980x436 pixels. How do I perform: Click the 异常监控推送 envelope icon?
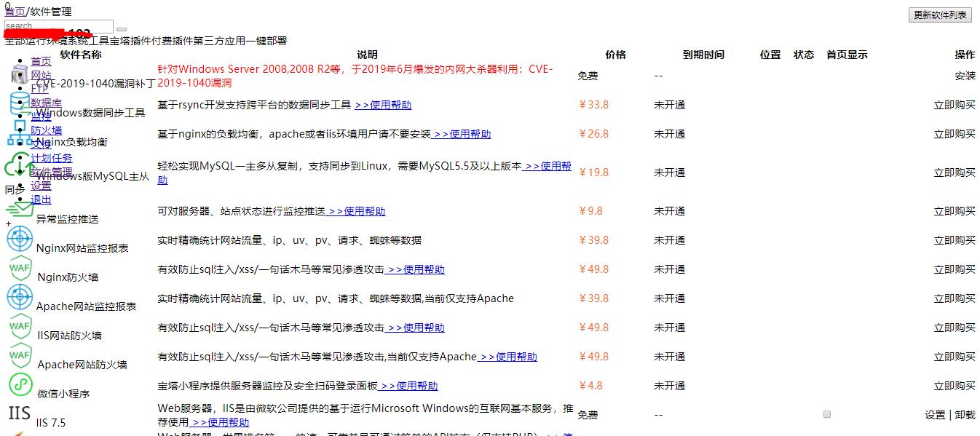pos(20,210)
